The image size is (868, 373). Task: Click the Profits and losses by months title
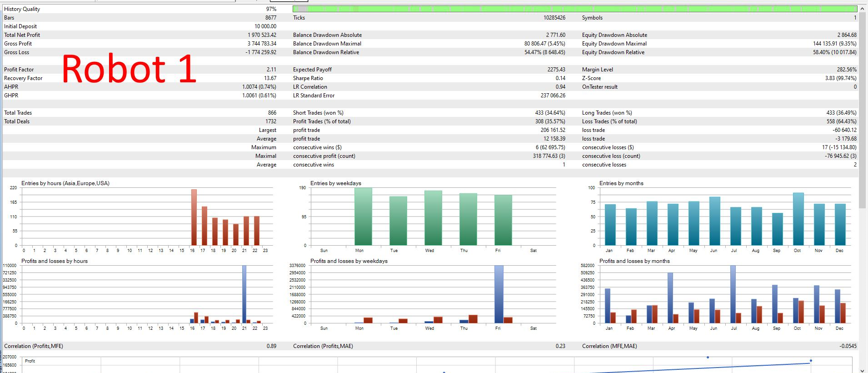coord(634,261)
